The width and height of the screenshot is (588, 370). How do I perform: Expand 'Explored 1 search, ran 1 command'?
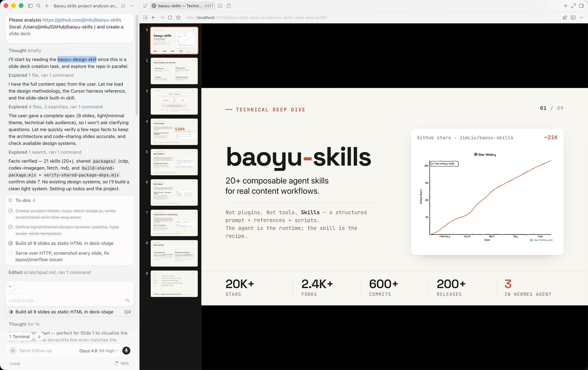tap(45, 152)
